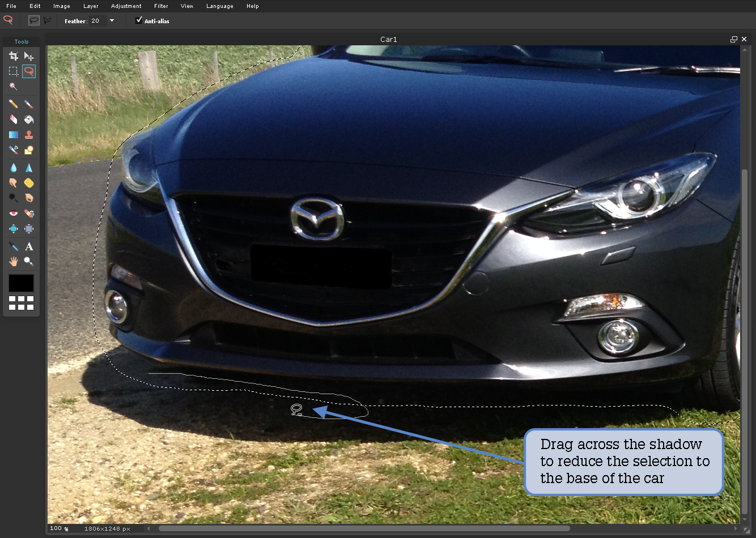The height and width of the screenshot is (538, 756).
Task: Select the Blur water-drop tool
Action: [x=14, y=168]
